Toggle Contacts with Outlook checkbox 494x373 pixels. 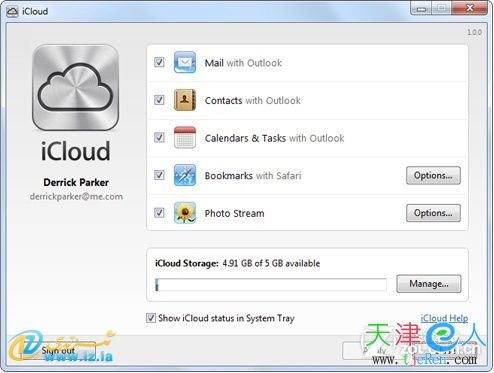point(159,100)
